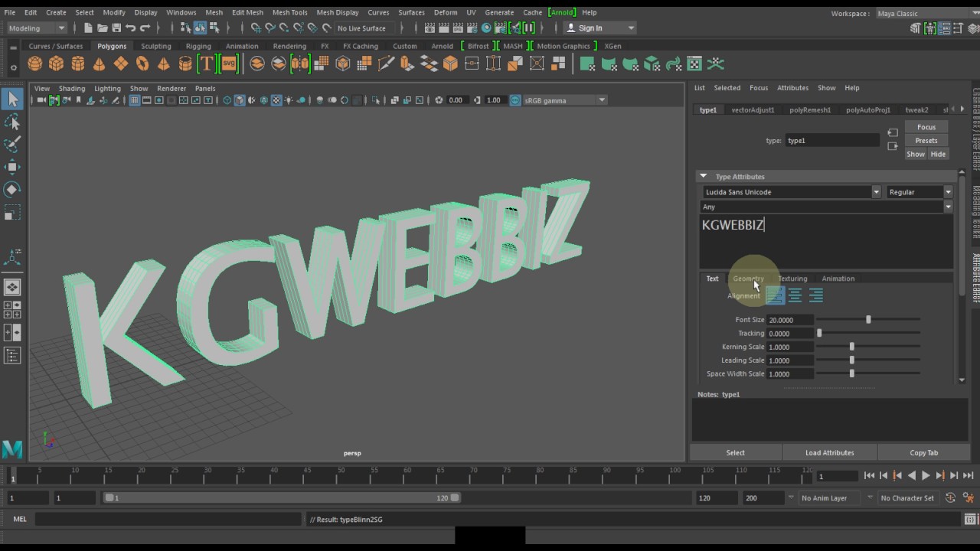Click the Save Scene floppy icon
Image resolution: width=980 pixels, height=551 pixels.
116,28
